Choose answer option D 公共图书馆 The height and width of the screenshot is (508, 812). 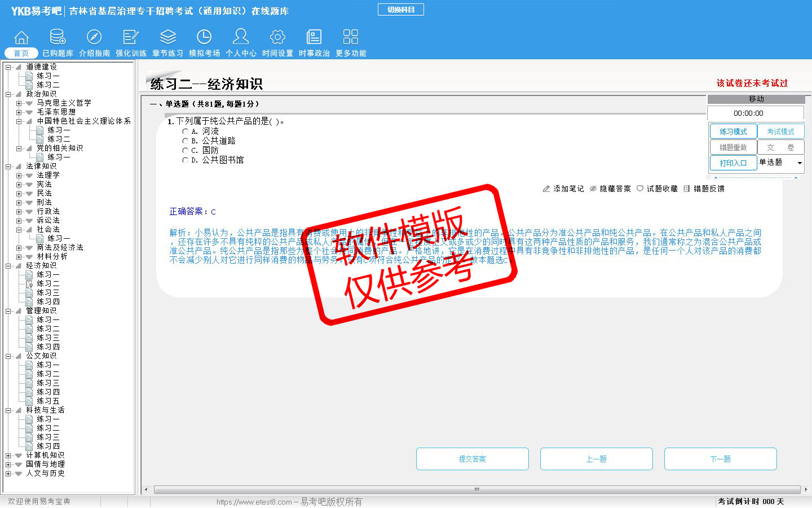185,160
